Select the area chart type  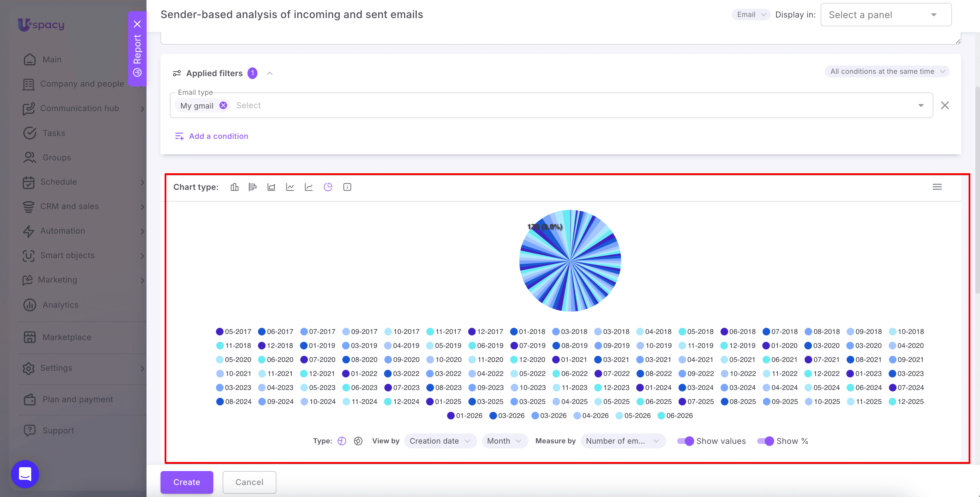point(271,187)
